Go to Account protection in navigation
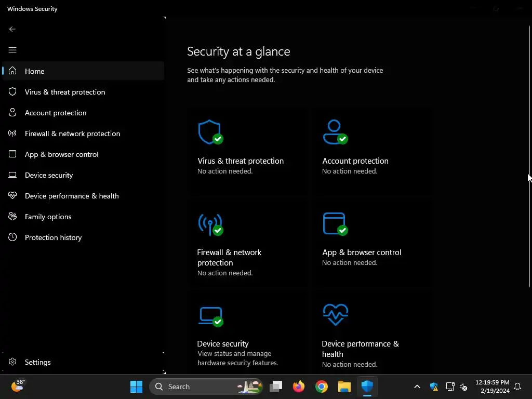Viewport: 532px width, 399px height. point(84,112)
